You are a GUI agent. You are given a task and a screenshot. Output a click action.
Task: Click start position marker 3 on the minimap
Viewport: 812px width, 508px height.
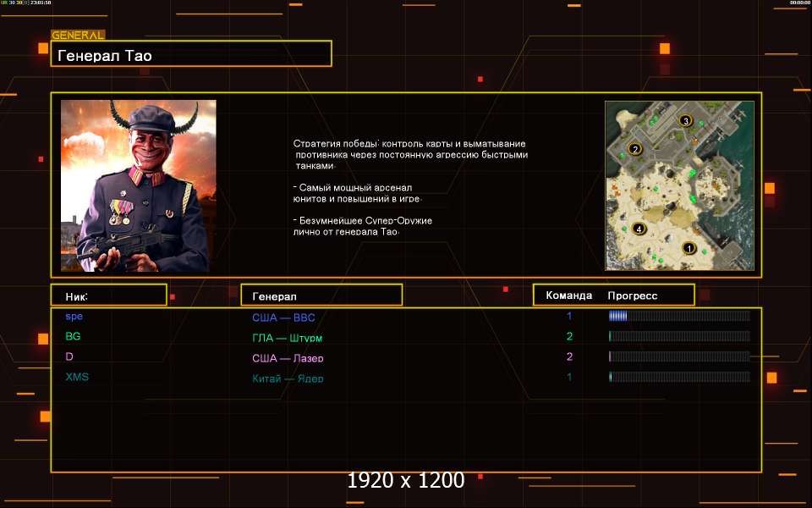pyautogui.click(x=686, y=121)
